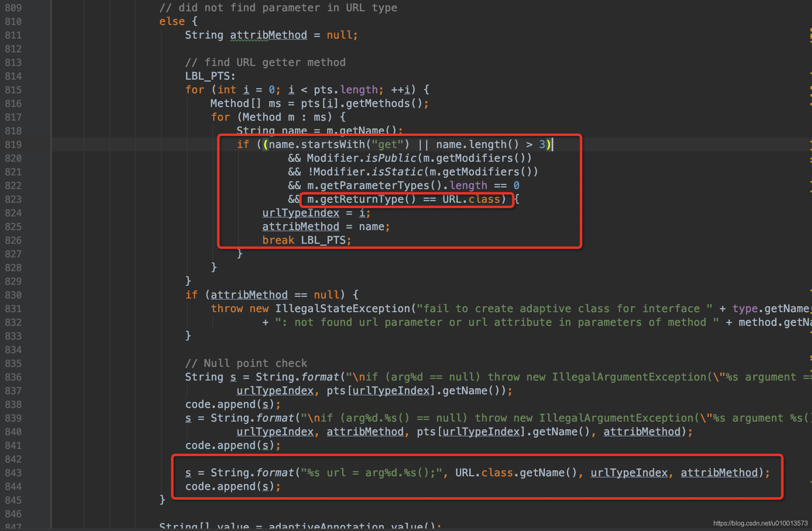This screenshot has width=812, height=531.
Task: Click the 'else' keyword on line 810
Action: click(172, 21)
